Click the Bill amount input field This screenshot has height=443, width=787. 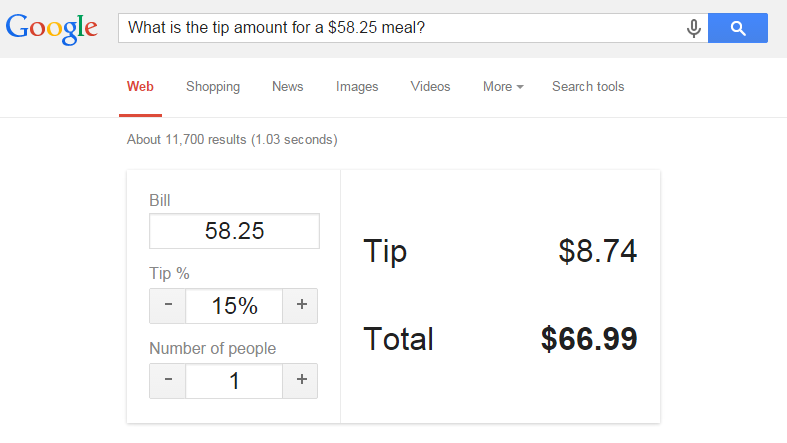coord(234,231)
